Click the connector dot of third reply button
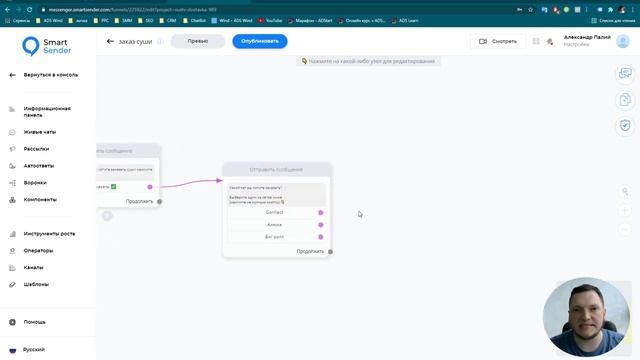The height and width of the screenshot is (360, 640). [x=321, y=237]
